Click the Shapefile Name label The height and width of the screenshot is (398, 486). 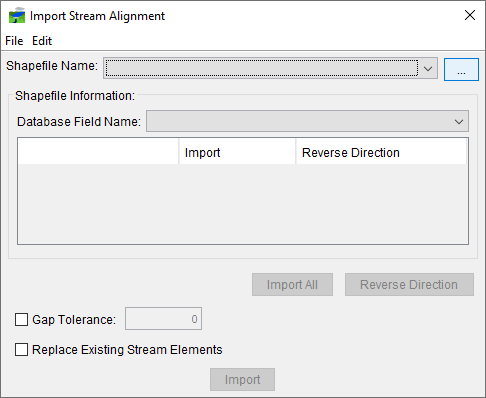point(52,66)
